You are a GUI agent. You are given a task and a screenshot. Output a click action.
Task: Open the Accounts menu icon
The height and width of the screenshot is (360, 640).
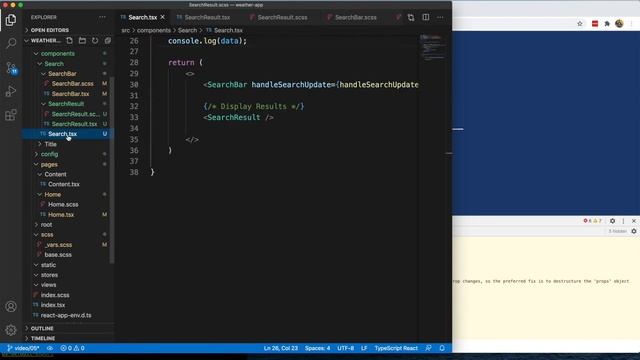click(11, 306)
